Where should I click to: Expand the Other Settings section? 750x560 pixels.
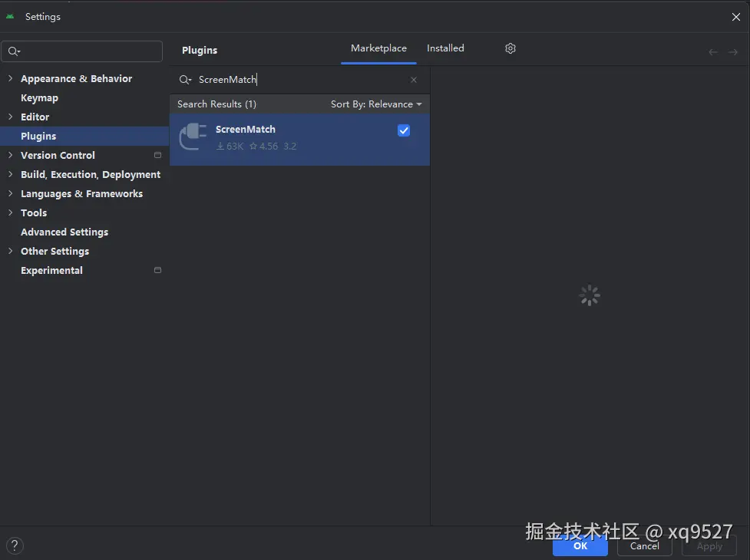click(10, 251)
